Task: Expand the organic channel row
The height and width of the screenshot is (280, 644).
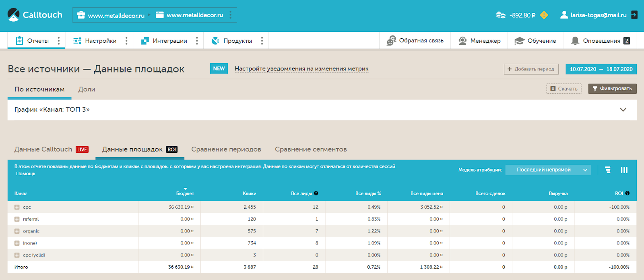Action: pos(17,231)
